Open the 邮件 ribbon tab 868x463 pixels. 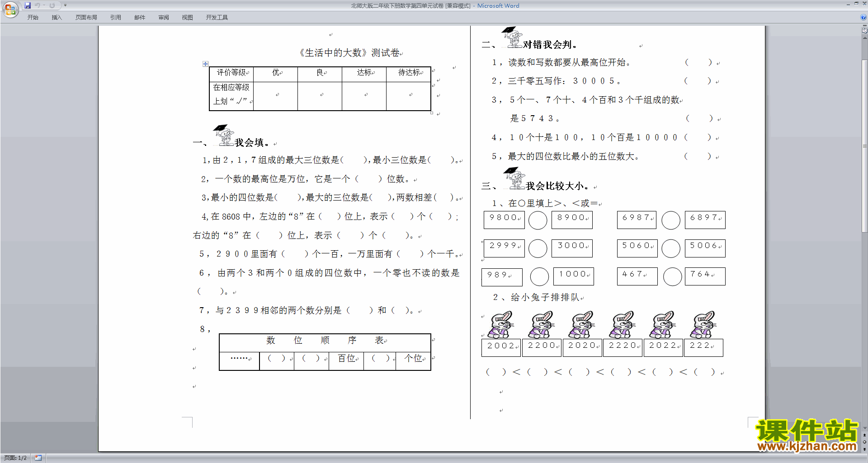[140, 18]
